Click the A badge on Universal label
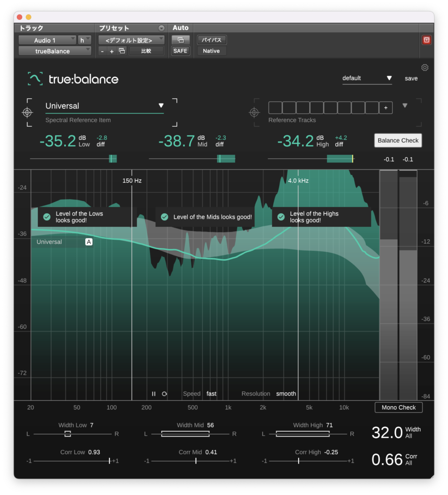Image resolution: width=448 pixels, height=495 pixels. coord(89,242)
